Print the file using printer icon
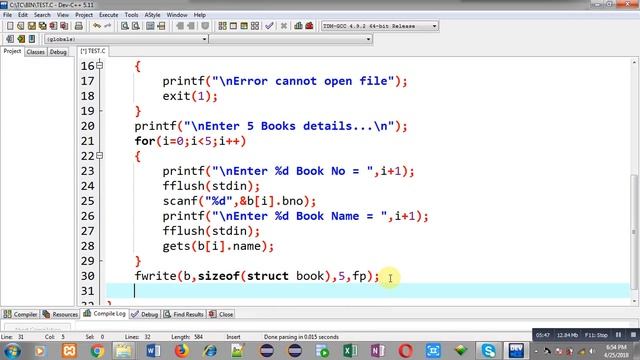Screen dimensions: 640x360 [x=79, y=26]
